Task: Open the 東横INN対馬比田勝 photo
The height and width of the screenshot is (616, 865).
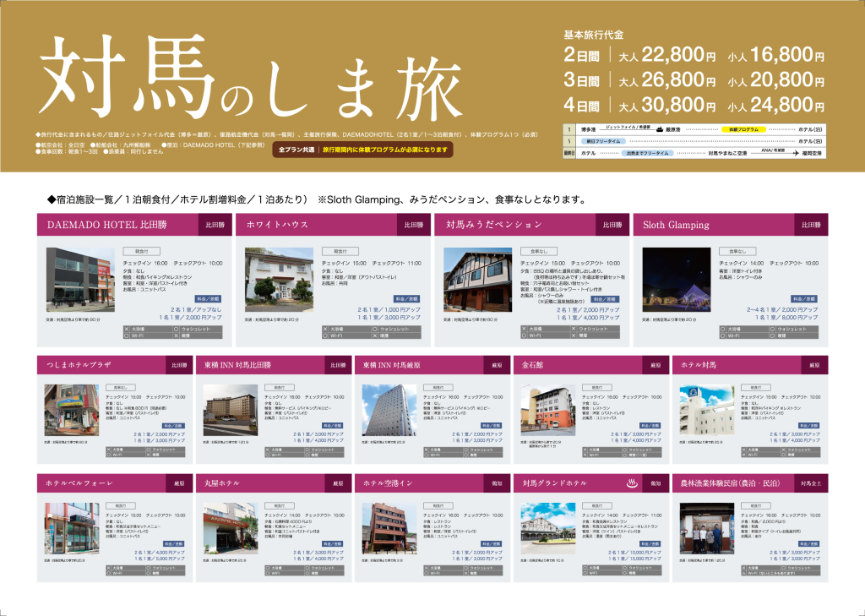Action: click(231, 410)
